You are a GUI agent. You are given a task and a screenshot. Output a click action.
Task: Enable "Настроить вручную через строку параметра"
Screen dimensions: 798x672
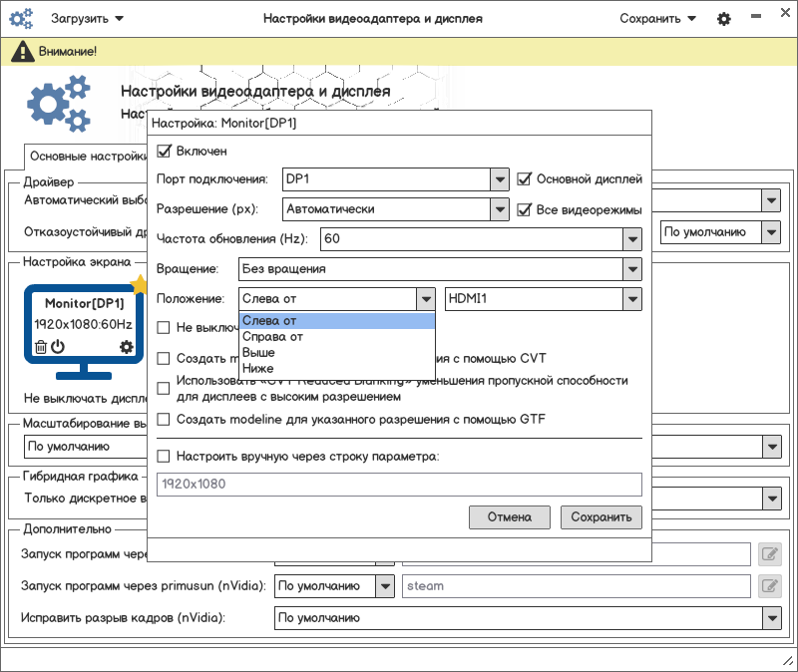165,457
